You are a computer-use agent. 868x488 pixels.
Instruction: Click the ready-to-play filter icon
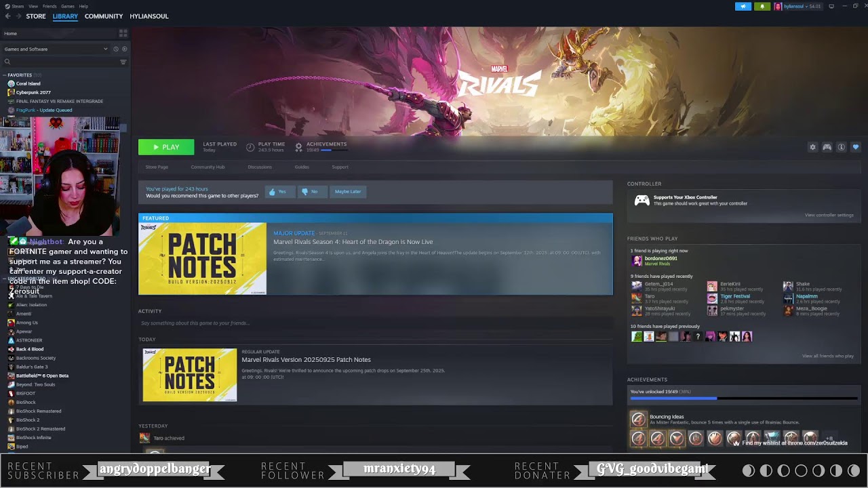124,49
